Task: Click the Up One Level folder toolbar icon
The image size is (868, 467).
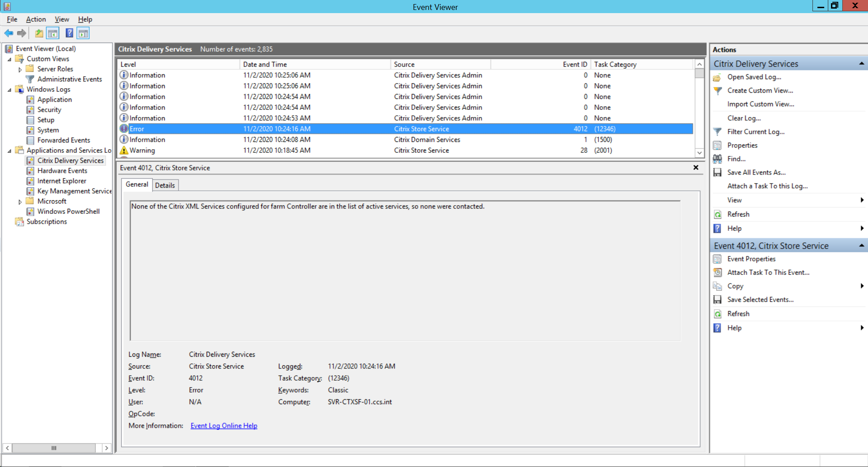Action: pyautogui.click(x=39, y=33)
